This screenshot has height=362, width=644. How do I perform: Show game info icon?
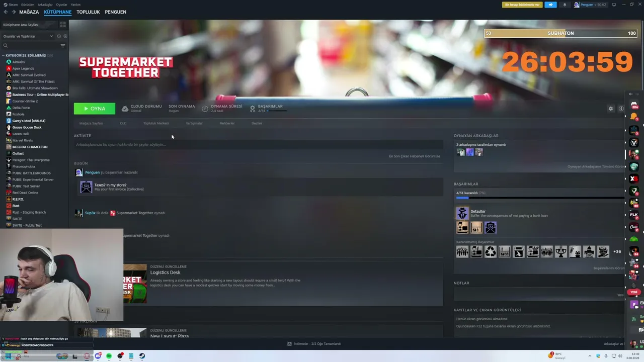(621, 109)
